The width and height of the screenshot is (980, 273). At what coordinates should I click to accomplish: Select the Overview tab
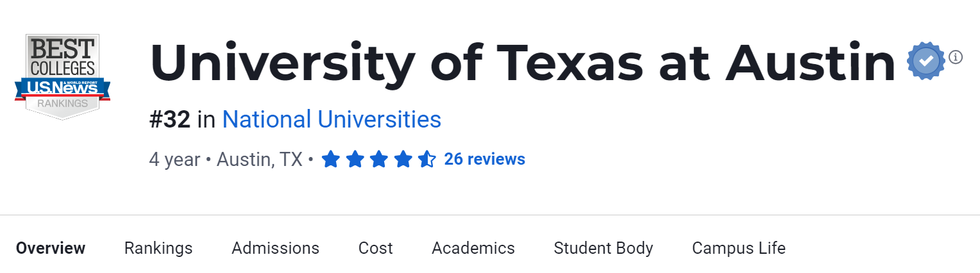pos(51,248)
